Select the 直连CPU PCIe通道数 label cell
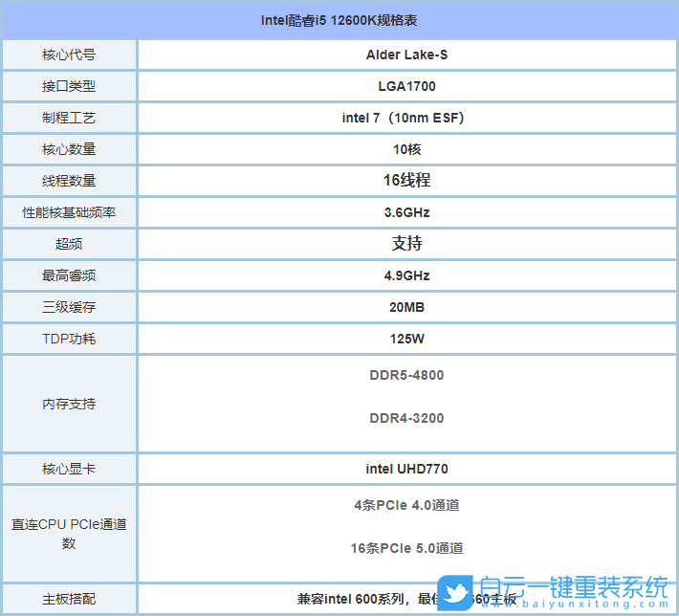This screenshot has width=679, height=616. coord(69,534)
